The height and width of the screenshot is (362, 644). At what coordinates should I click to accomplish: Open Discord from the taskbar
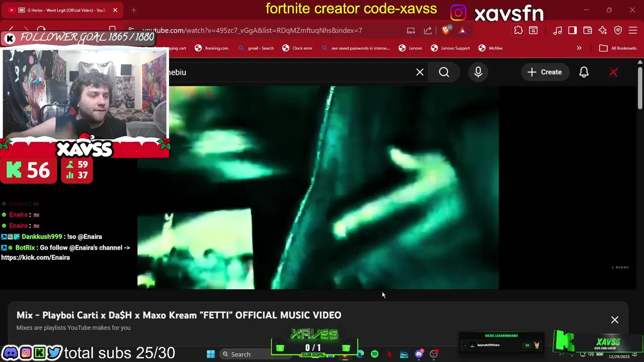coord(419,354)
